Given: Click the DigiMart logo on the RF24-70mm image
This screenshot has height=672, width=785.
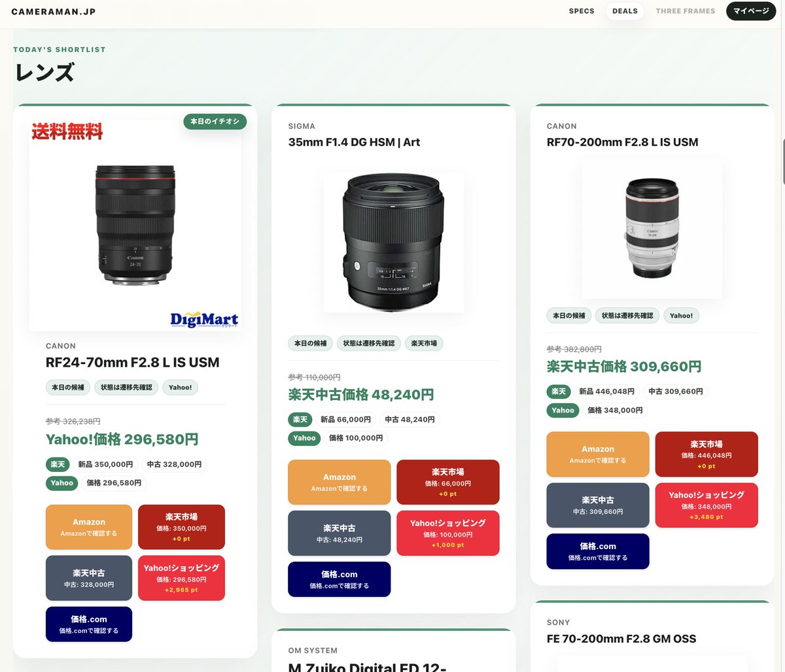Looking at the screenshot, I should click(x=204, y=320).
